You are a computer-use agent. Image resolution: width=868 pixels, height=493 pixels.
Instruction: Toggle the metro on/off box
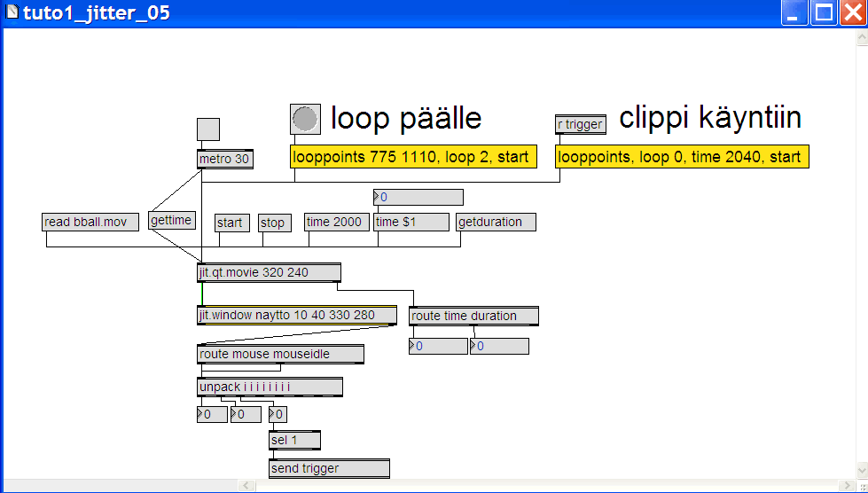208,129
